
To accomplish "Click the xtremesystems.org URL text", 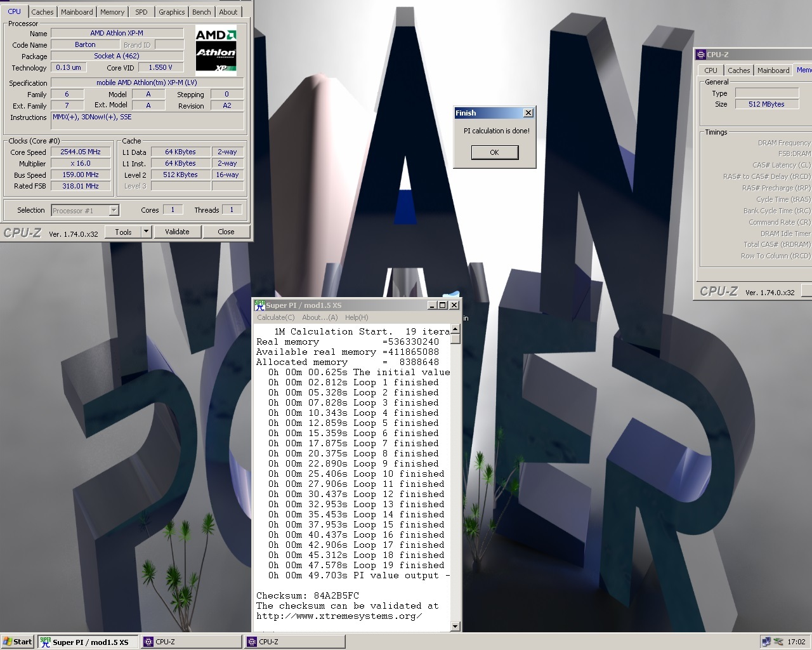I will point(339,616).
